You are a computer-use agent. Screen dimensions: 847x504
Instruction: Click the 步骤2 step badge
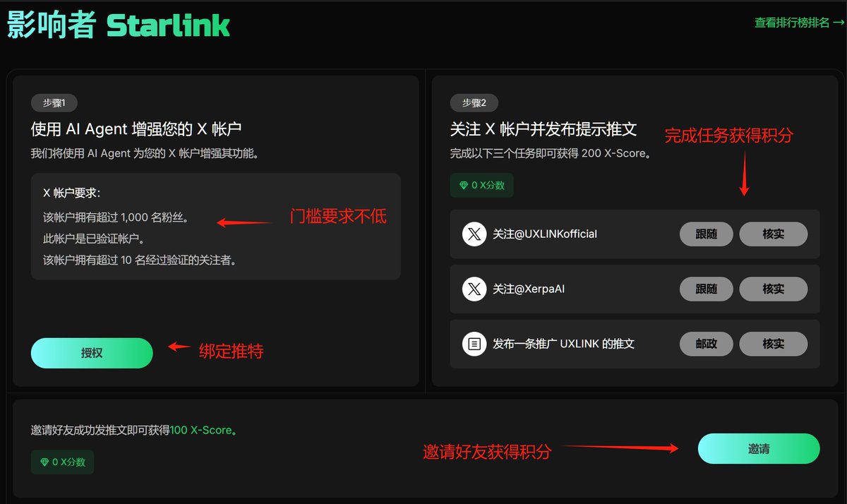(474, 103)
